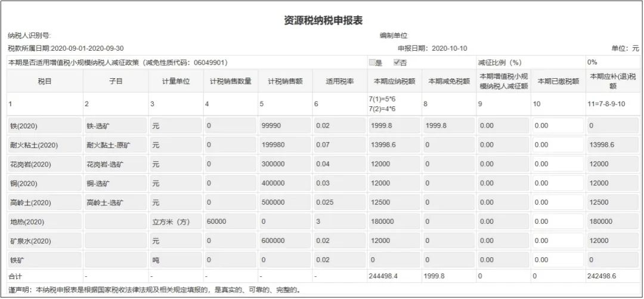Screen dimensions: 644x299
Task: Click tax rate 0.03 cell
Action: click(x=340, y=183)
